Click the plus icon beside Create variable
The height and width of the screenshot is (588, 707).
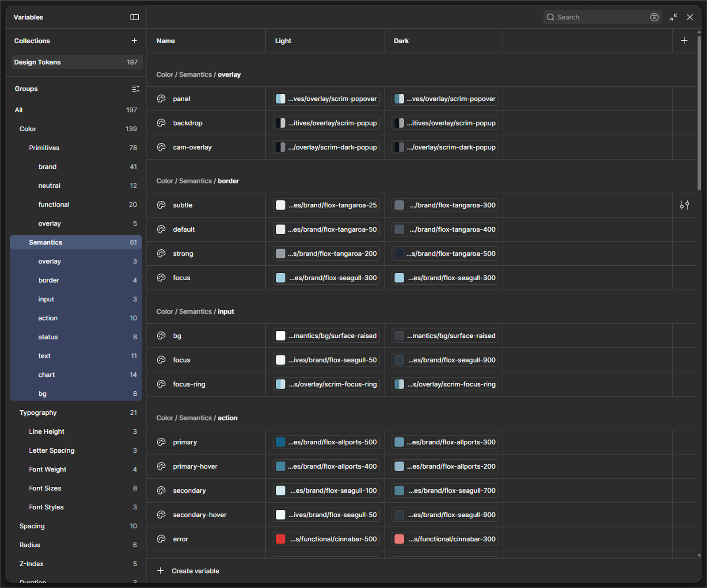pos(160,571)
